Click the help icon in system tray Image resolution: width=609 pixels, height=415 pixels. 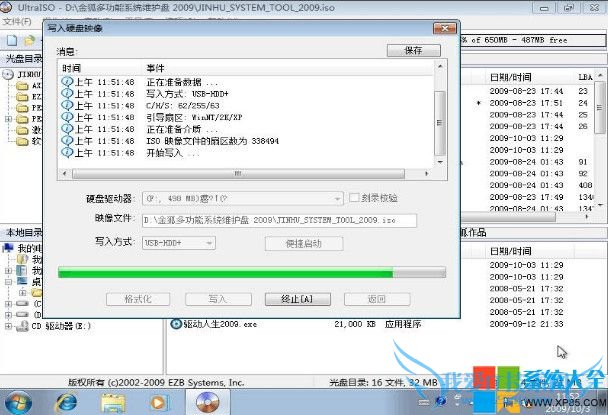coord(441,401)
